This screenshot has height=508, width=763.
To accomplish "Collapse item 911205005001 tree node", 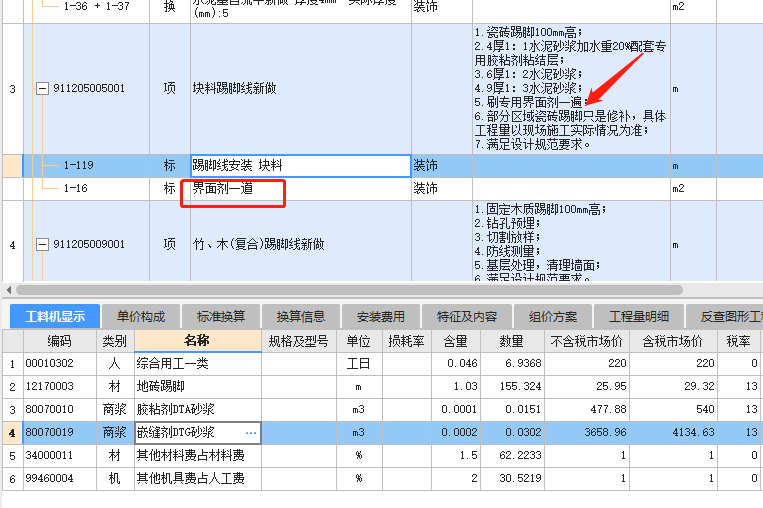I will point(42,89).
